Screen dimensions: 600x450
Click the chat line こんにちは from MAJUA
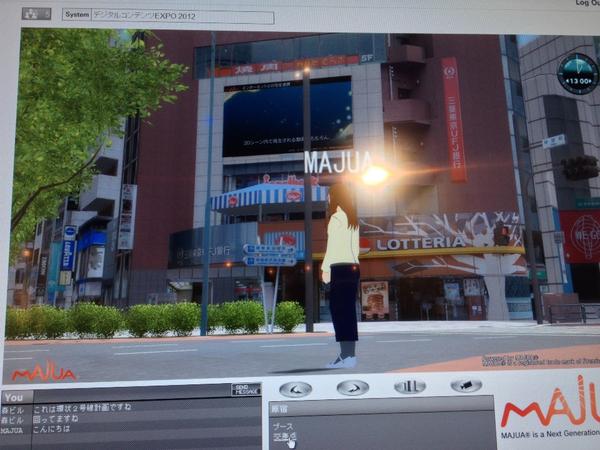click(51, 429)
